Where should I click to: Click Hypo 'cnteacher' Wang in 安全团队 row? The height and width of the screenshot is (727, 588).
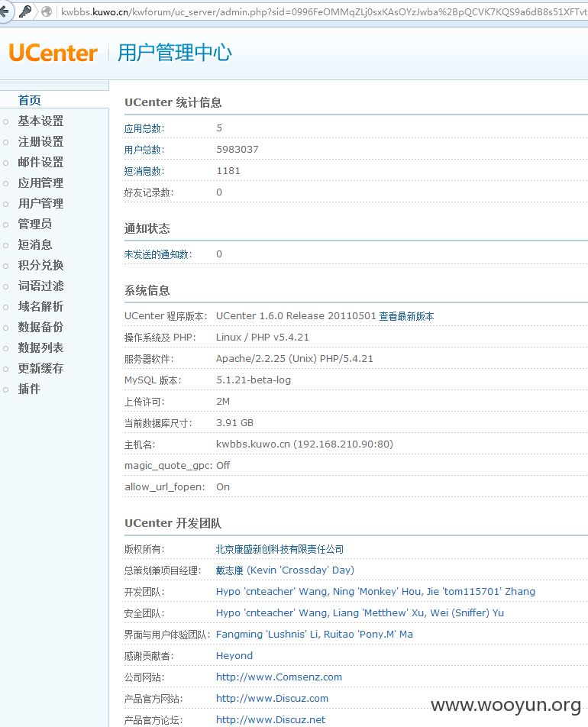pos(273,613)
